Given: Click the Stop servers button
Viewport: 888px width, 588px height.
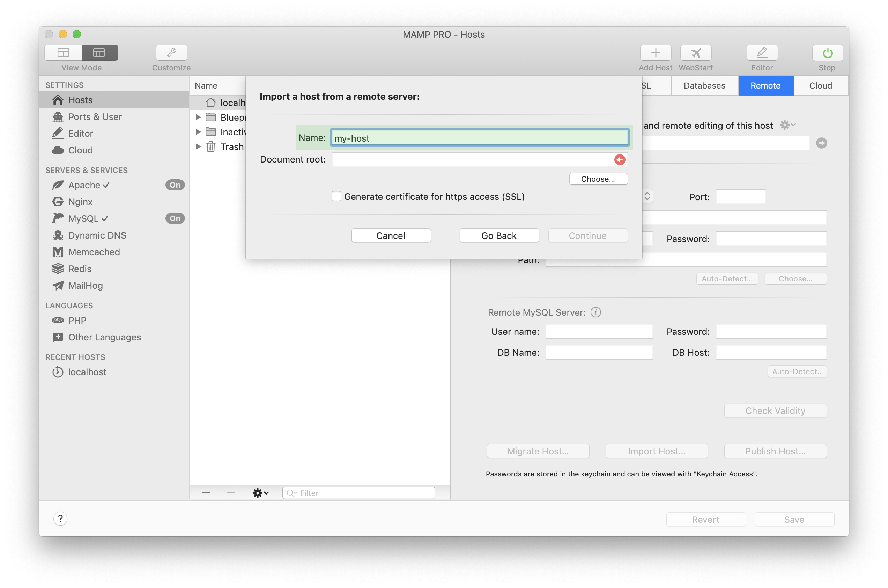Looking at the screenshot, I should coord(827,53).
